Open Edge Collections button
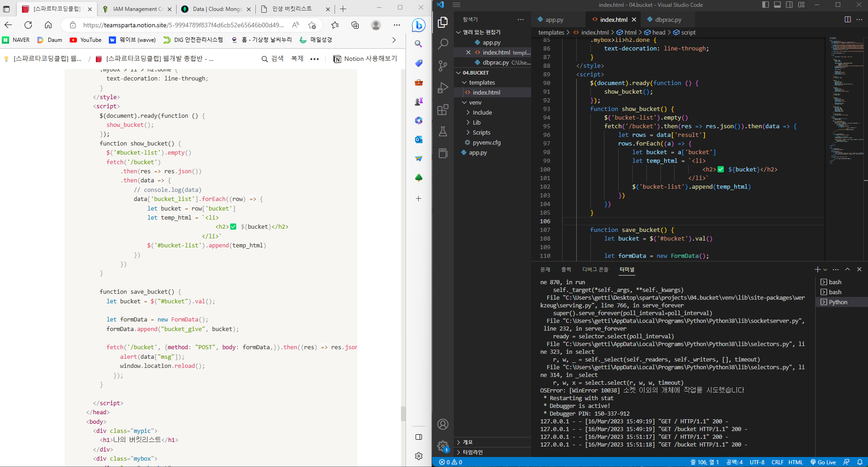 [x=355, y=25]
